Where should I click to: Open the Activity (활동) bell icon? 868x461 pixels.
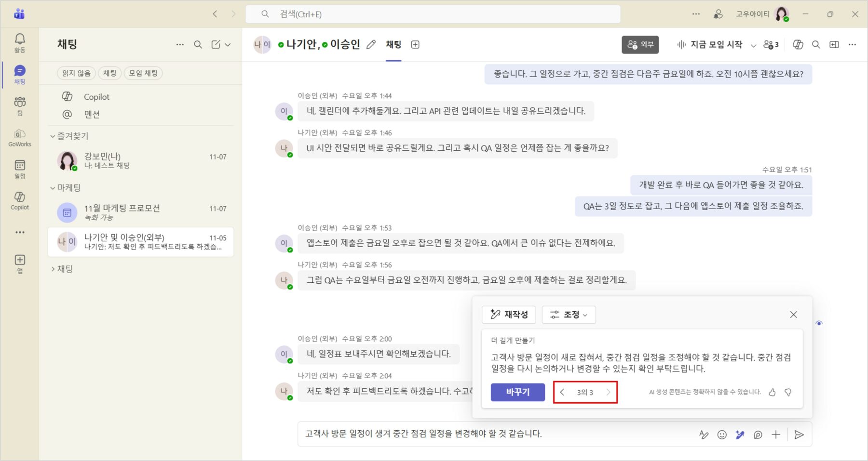click(x=20, y=42)
